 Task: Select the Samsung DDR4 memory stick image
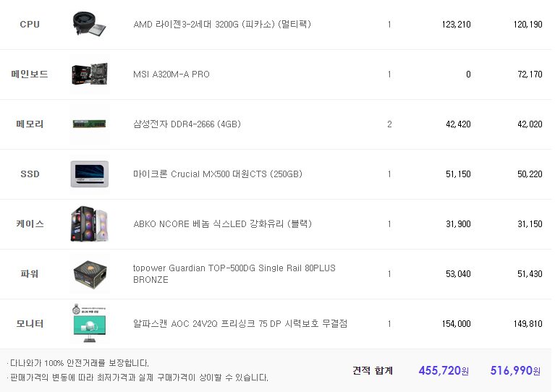(90, 124)
